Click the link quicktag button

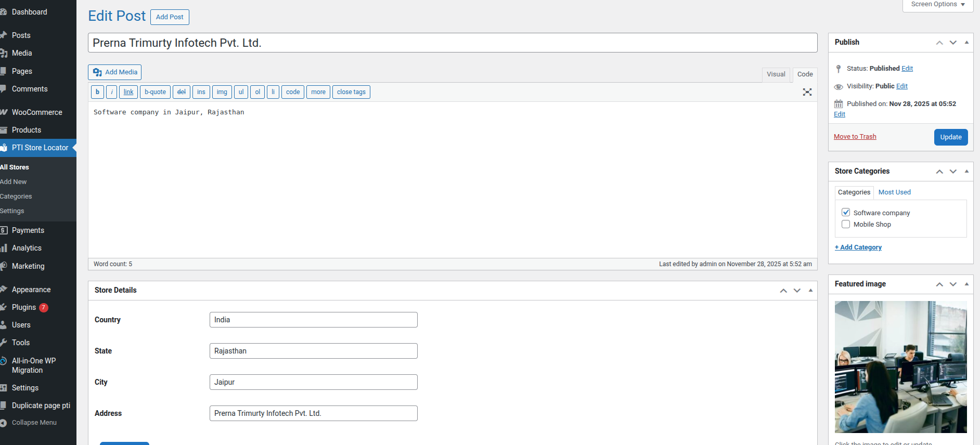pyautogui.click(x=128, y=92)
